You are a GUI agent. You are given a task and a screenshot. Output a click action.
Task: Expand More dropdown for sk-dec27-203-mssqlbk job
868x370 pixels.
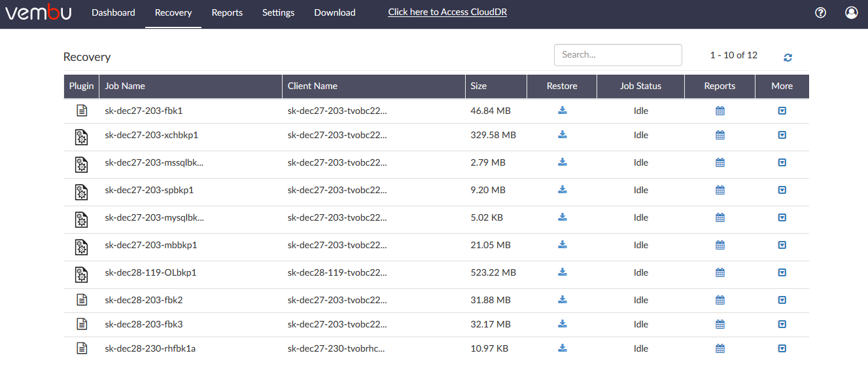click(782, 162)
